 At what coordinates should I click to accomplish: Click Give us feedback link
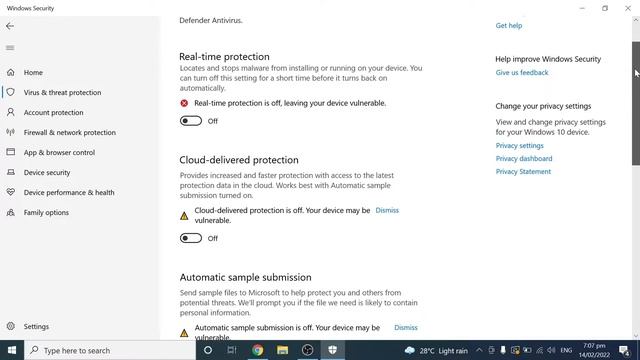(522, 73)
